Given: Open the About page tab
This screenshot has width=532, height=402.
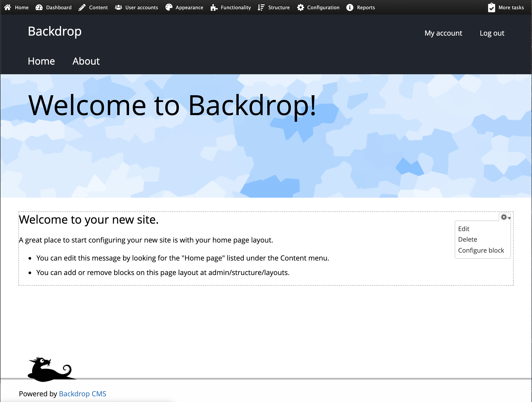Looking at the screenshot, I should point(86,61).
